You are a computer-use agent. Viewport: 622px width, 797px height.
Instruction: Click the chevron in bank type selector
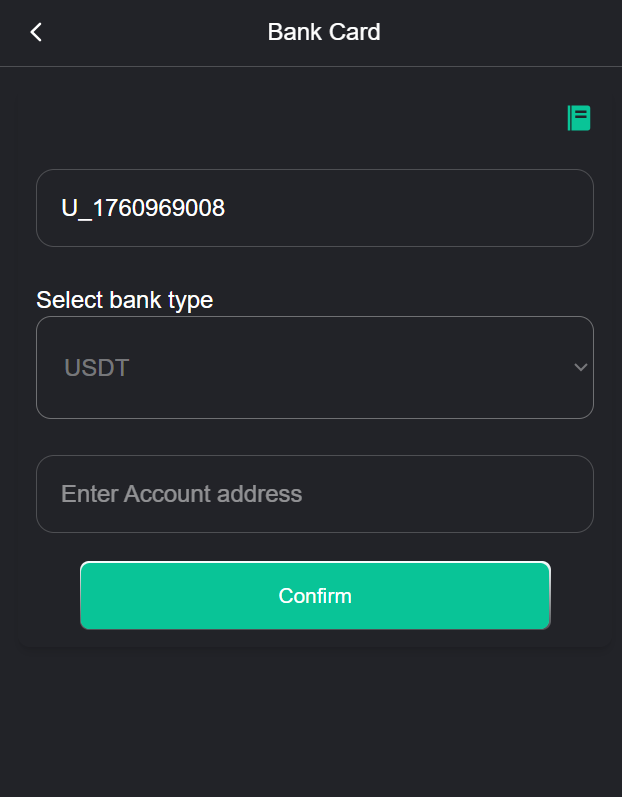point(580,367)
